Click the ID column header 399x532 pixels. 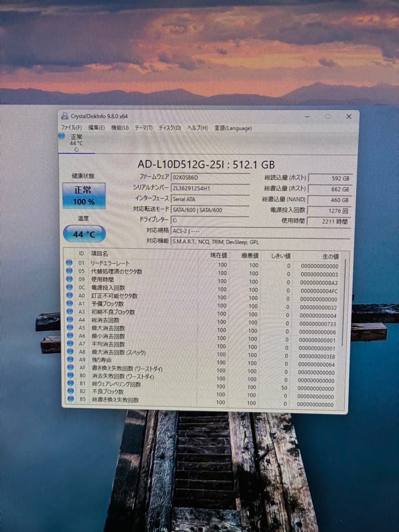[81, 253]
